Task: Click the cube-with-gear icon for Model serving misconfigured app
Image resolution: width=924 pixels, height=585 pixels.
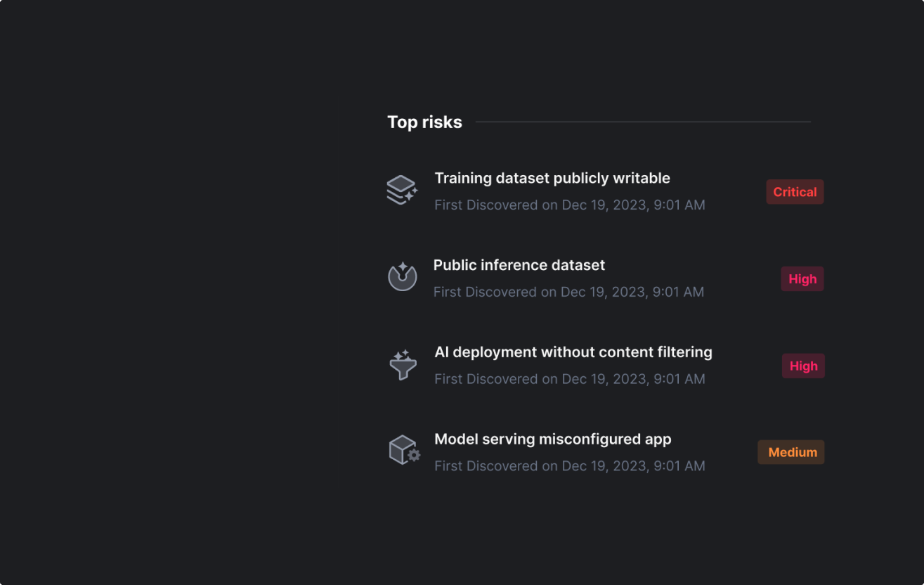Action: click(403, 450)
